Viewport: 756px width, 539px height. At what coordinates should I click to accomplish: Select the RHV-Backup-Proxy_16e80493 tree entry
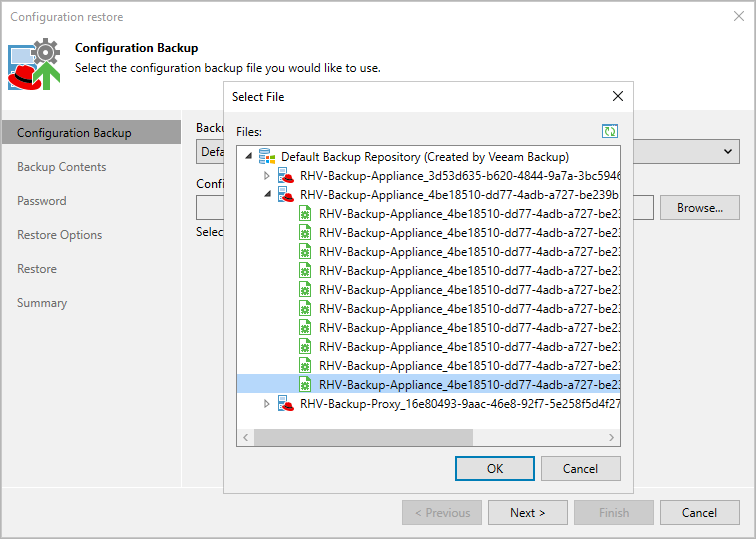point(460,404)
